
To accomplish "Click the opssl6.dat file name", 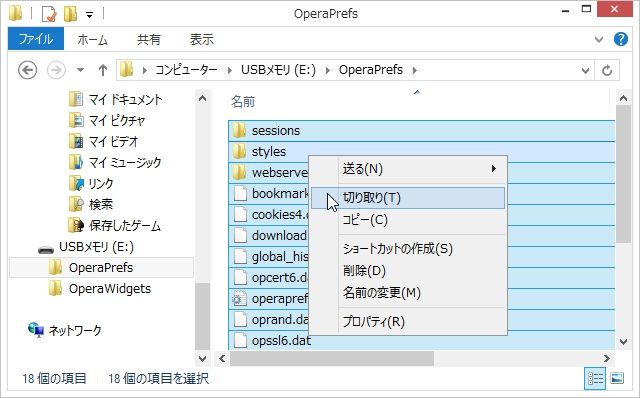I will tap(281, 340).
